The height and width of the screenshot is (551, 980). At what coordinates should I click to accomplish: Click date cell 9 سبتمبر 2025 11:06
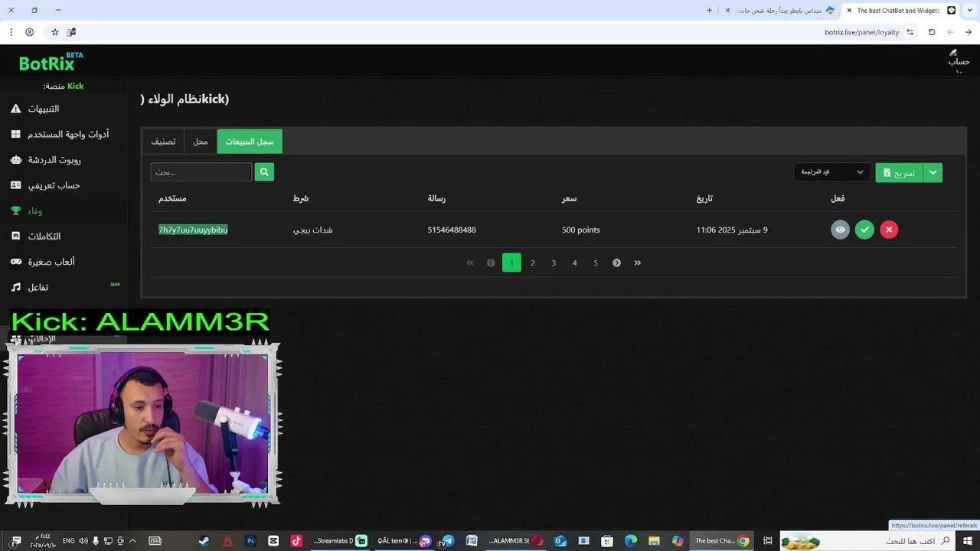click(x=731, y=230)
